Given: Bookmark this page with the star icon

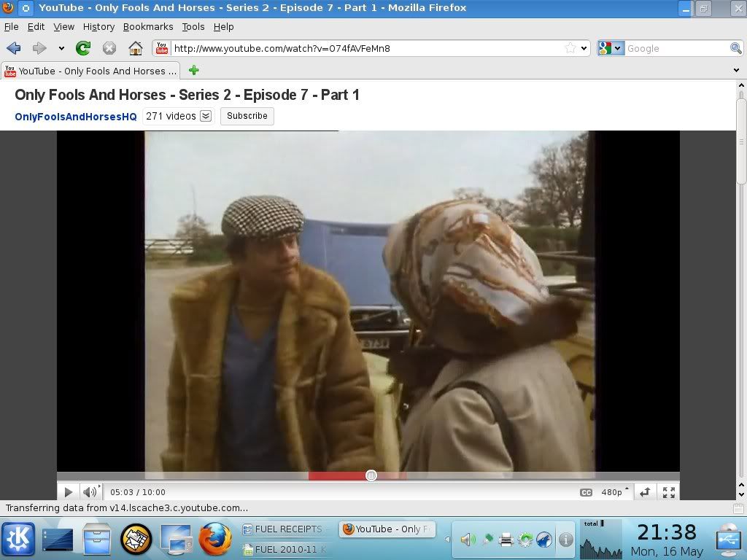Looking at the screenshot, I should [570, 48].
